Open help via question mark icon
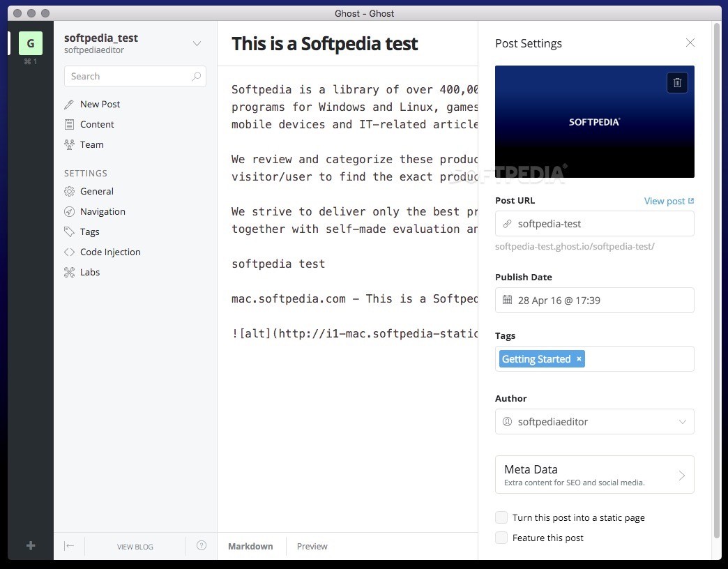The width and height of the screenshot is (728, 569). click(x=202, y=545)
